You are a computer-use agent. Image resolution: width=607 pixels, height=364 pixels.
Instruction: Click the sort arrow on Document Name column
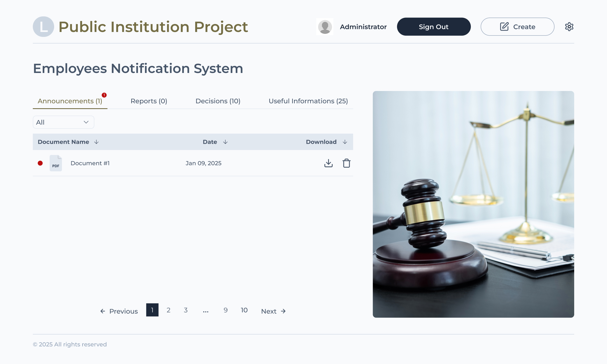click(x=96, y=142)
